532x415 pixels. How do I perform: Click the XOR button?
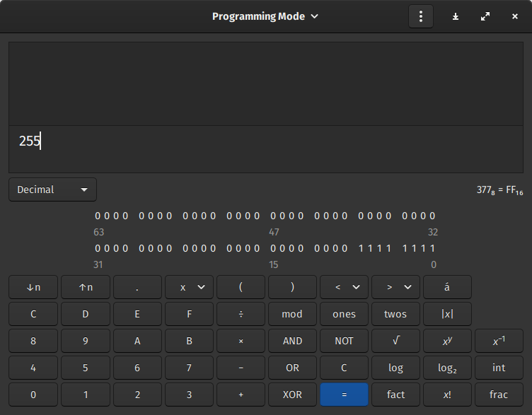coord(292,394)
